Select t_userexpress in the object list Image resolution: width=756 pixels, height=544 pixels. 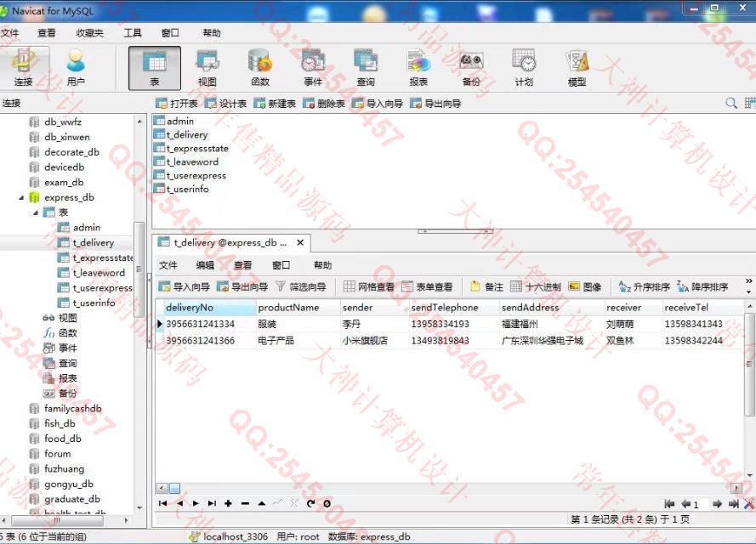[x=196, y=175]
